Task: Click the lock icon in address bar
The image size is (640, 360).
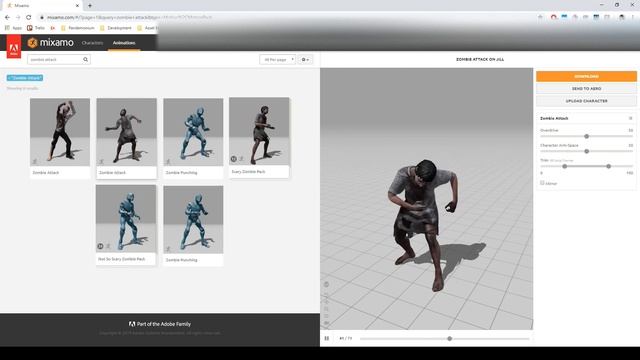Action: coord(42,18)
